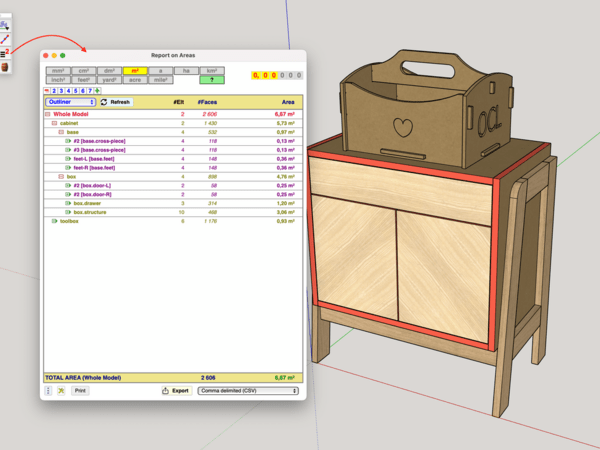Click the green help question mark button

pos(210,79)
